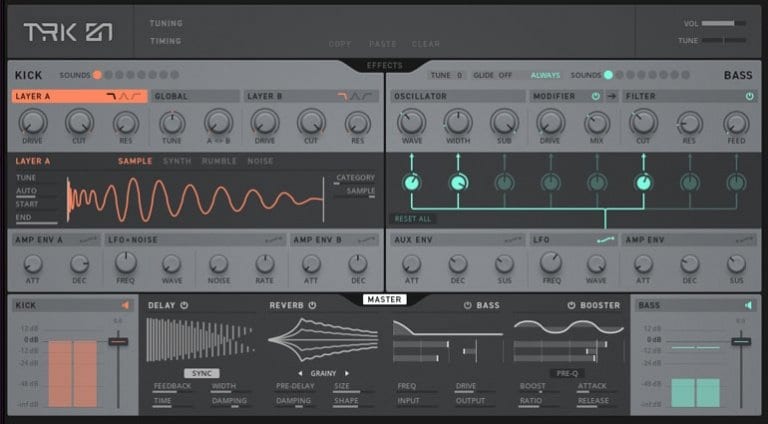The image size is (768, 424).
Task: Select next reverb type with right arrow
Action: pyautogui.click(x=347, y=373)
